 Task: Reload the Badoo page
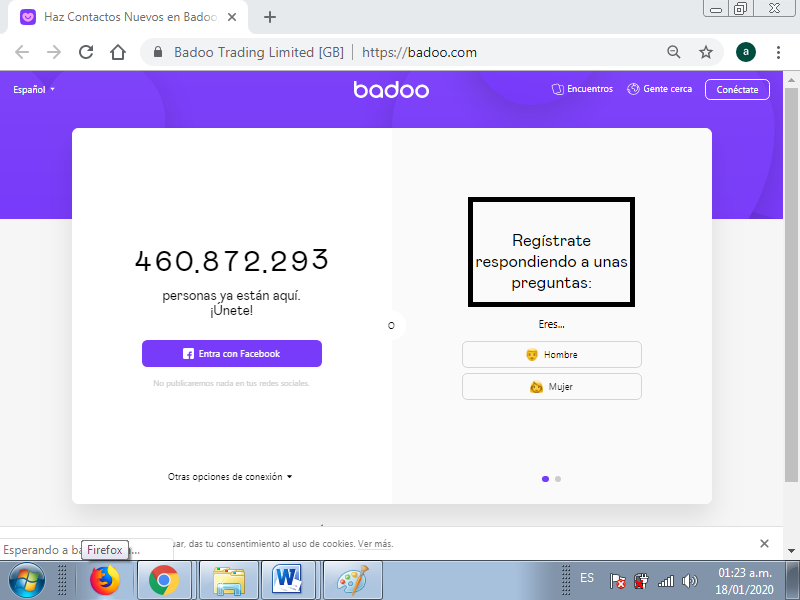[x=86, y=52]
